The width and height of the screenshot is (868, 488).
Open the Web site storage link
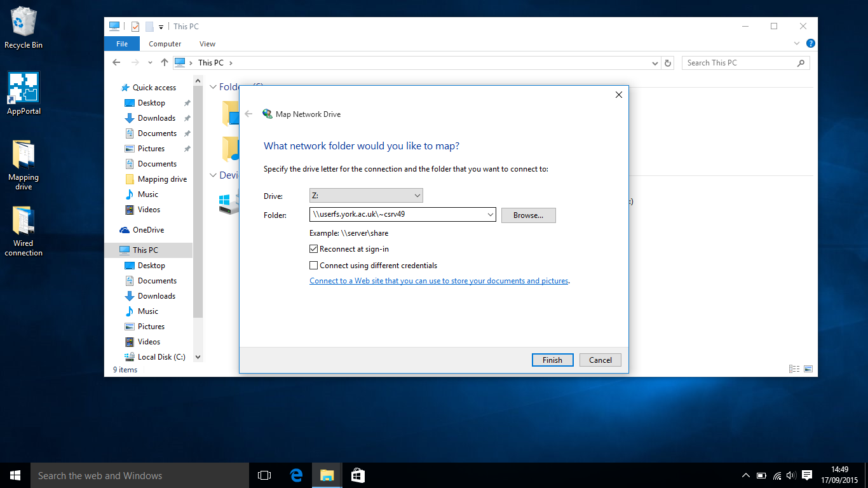[438, 281]
